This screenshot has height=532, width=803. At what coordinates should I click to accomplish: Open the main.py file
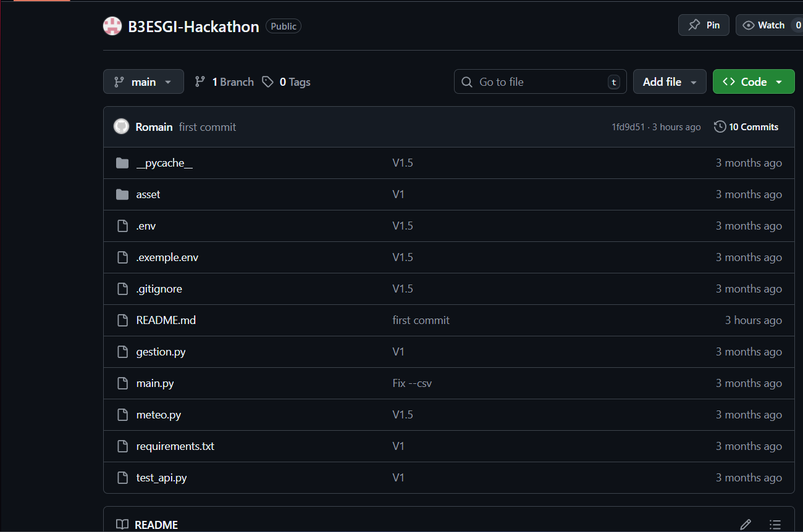(x=155, y=383)
